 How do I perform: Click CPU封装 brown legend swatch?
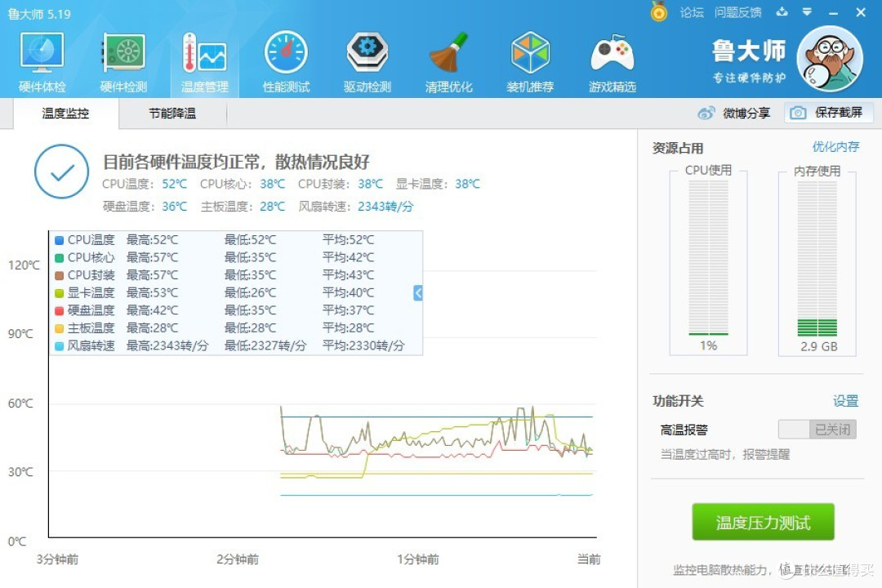(x=59, y=275)
